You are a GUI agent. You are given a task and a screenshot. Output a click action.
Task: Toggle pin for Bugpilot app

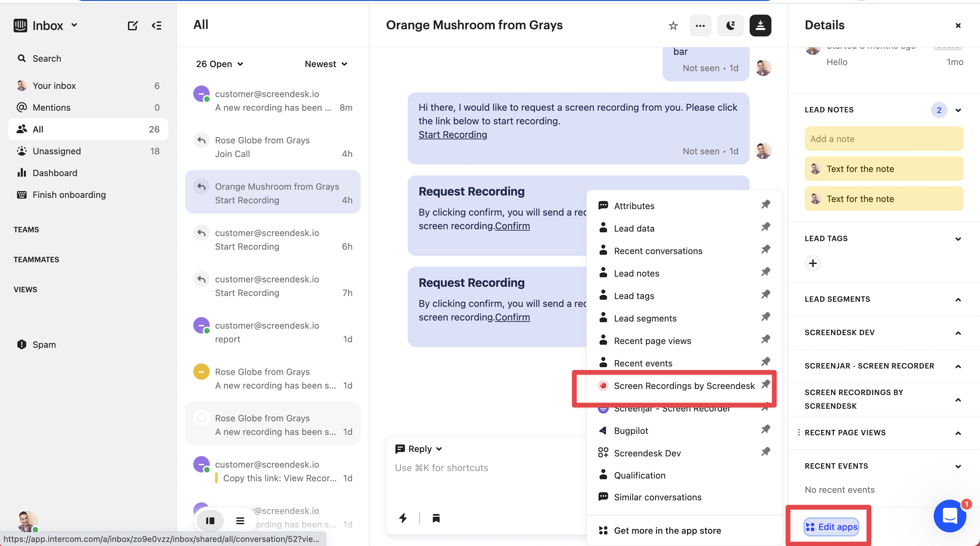click(765, 429)
